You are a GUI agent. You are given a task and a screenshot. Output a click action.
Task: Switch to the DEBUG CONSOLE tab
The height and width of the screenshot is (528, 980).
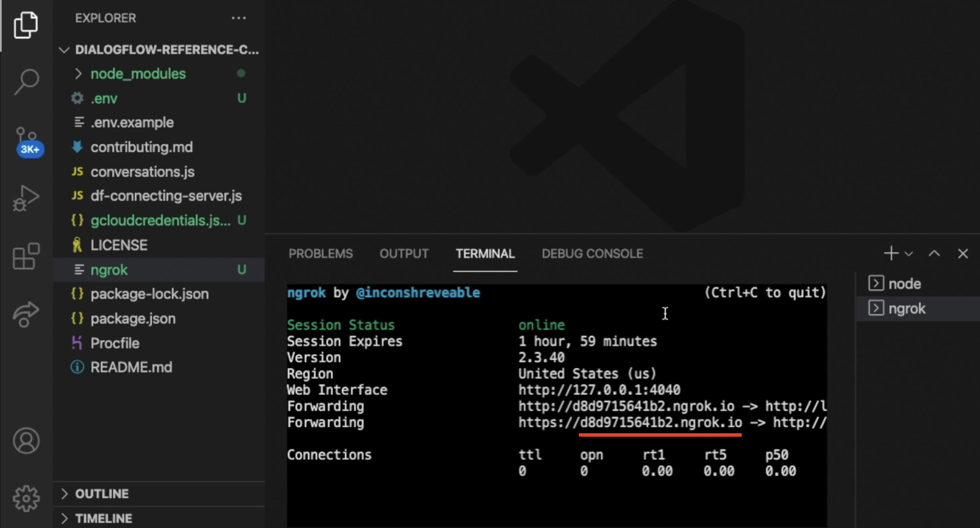point(592,254)
